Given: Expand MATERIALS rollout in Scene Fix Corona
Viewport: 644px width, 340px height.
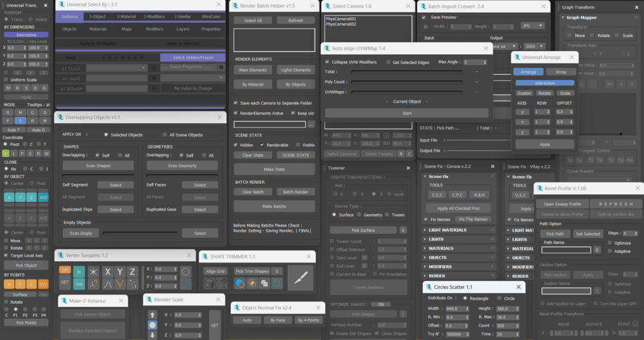Looking at the screenshot, I should coord(459,248).
